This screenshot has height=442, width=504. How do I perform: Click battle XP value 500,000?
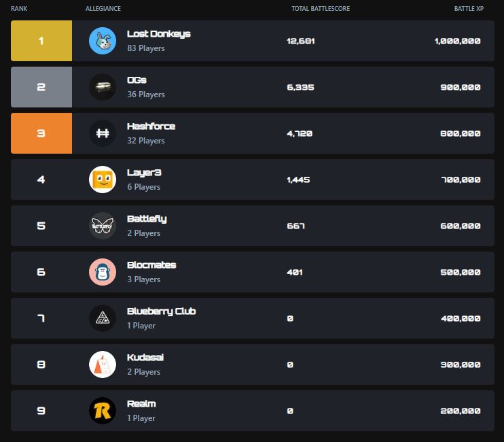click(461, 273)
